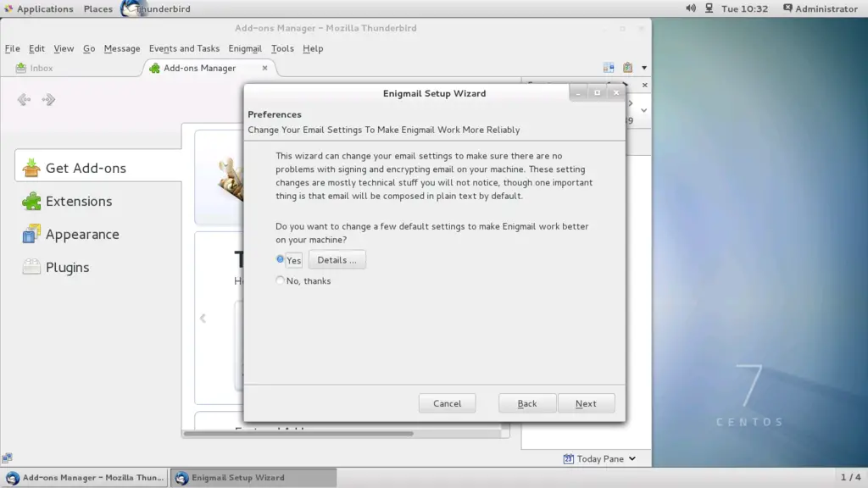
Task: Open the Go menu
Action: (88, 48)
